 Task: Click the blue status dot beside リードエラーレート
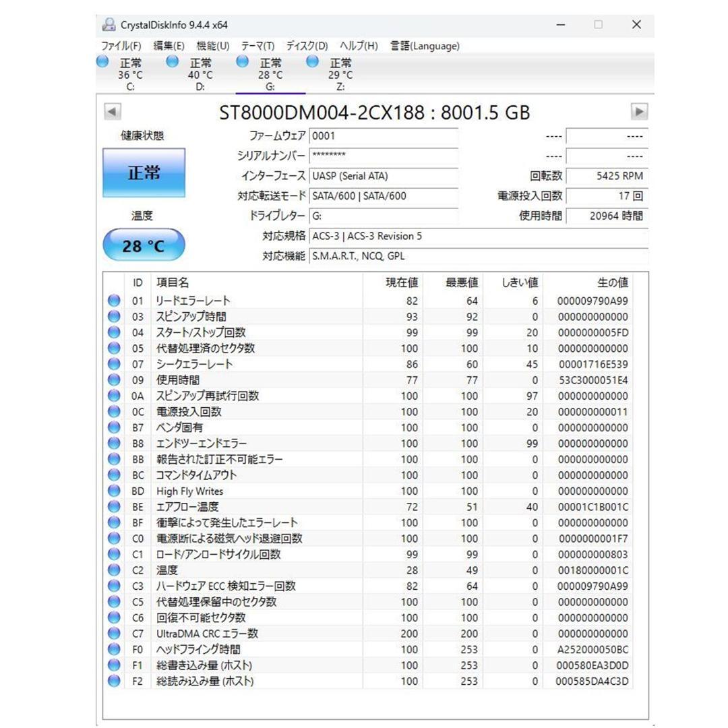(x=113, y=301)
